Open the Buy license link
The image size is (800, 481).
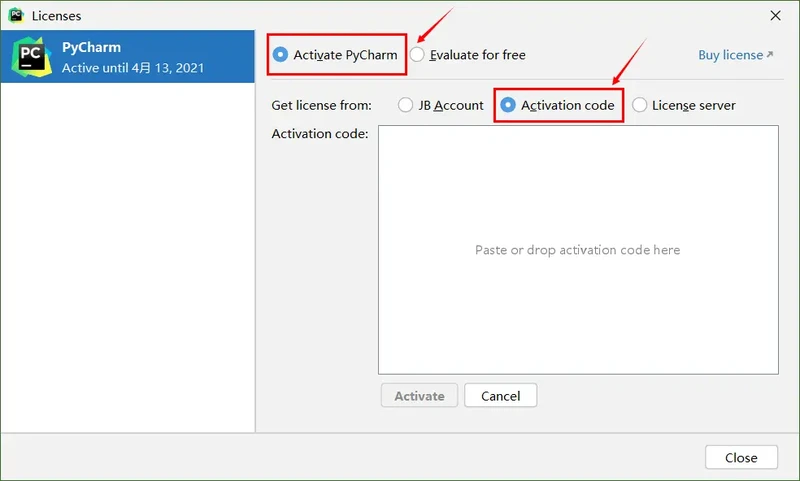point(730,55)
